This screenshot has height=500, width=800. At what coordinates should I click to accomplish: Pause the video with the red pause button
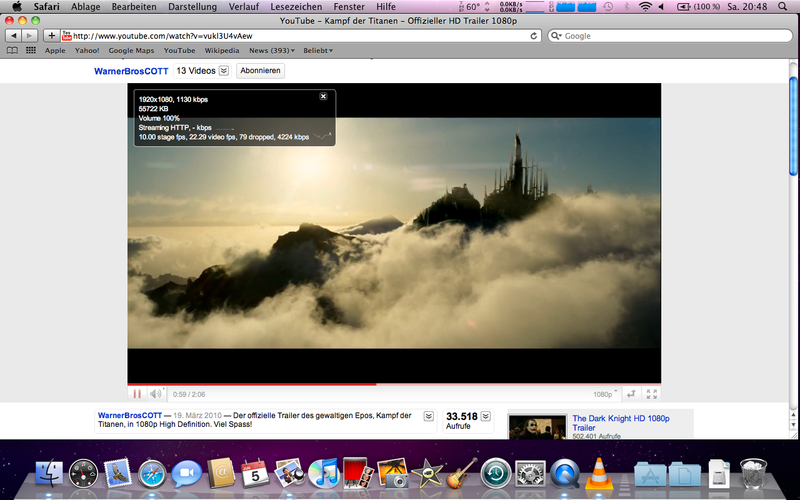(x=137, y=394)
